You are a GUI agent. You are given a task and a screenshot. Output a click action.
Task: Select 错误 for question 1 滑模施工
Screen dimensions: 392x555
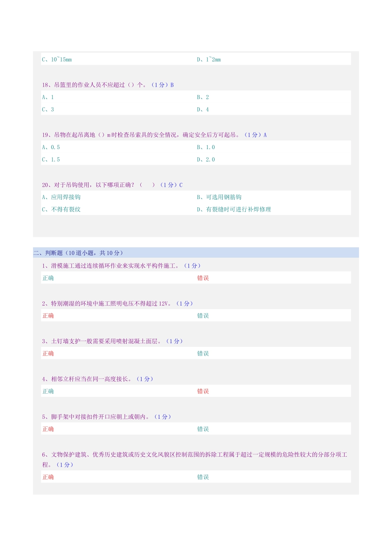point(203,278)
